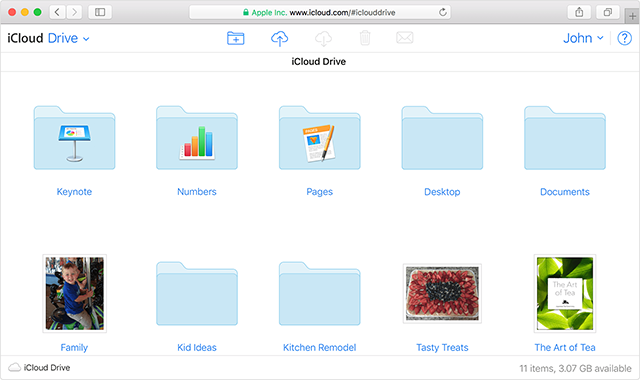This screenshot has height=380, width=640.
Task: Click the email envelope icon
Action: [x=404, y=38]
